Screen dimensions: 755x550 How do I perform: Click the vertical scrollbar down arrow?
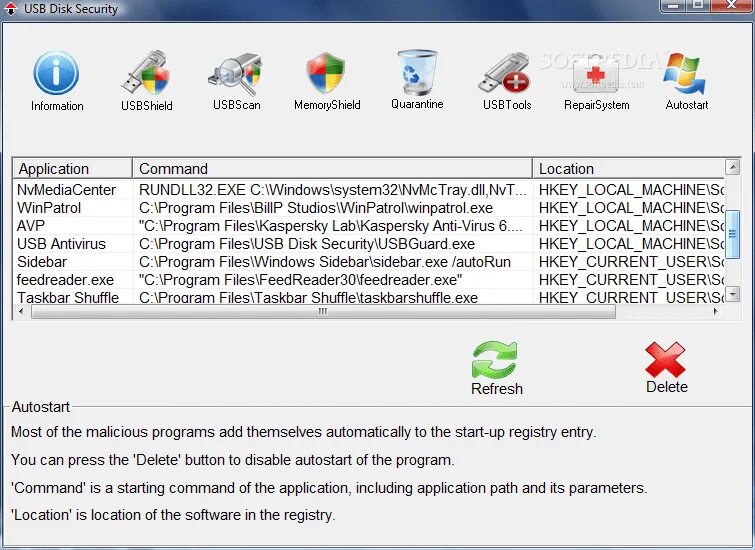(x=732, y=294)
